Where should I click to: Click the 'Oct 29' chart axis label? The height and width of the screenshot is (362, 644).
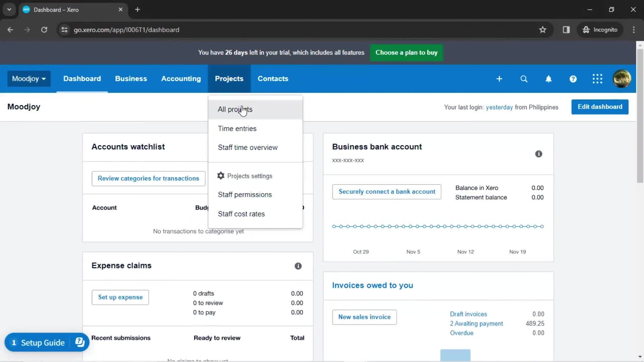click(x=361, y=252)
